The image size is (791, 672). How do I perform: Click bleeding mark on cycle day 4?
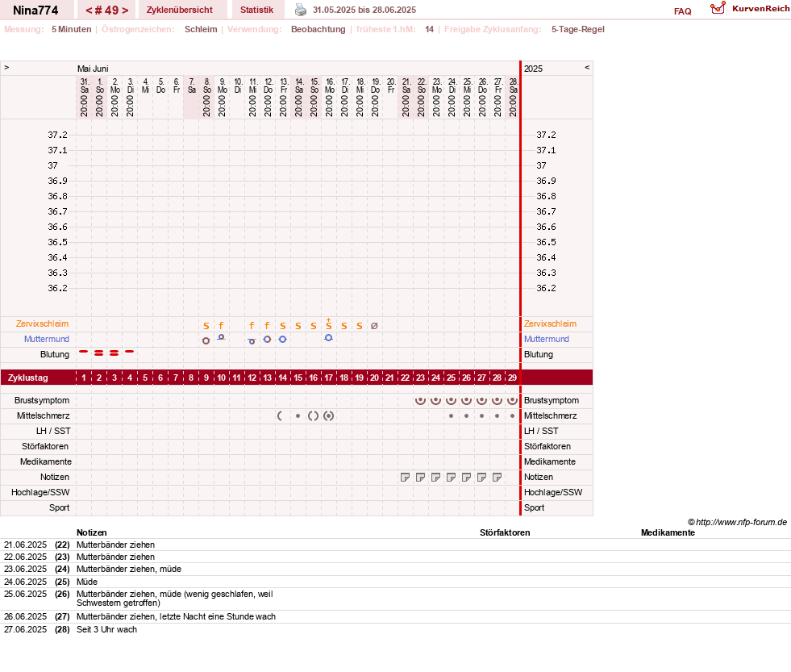point(130,352)
